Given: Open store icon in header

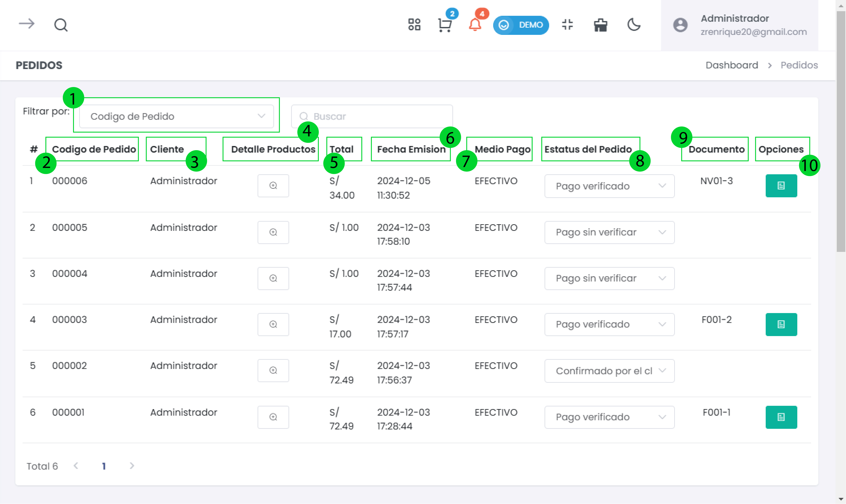Looking at the screenshot, I should point(600,25).
